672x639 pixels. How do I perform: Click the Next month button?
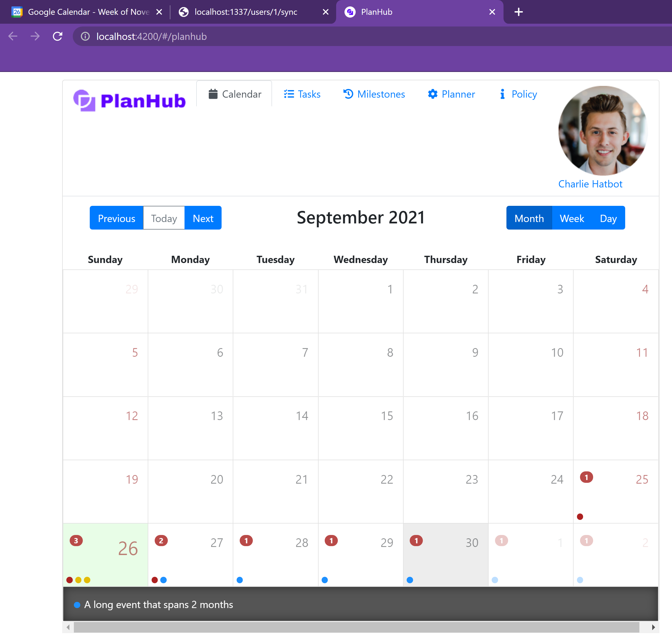click(x=203, y=218)
